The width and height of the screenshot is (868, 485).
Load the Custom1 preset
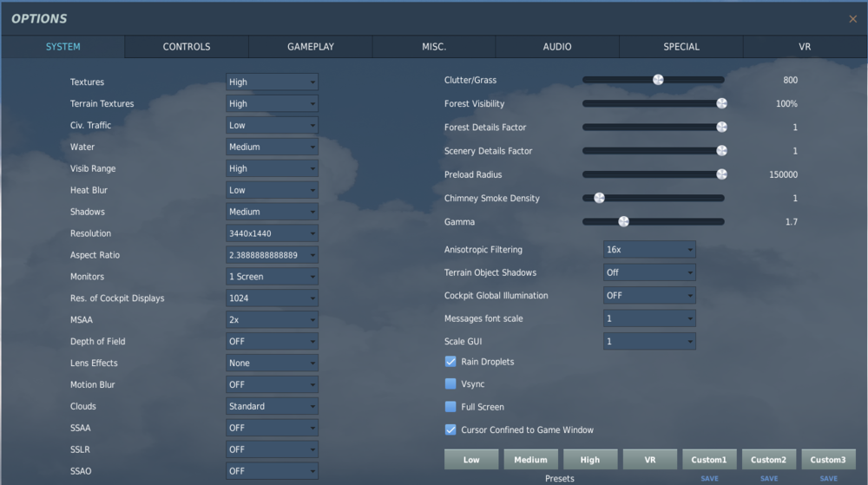[x=709, y=460]
